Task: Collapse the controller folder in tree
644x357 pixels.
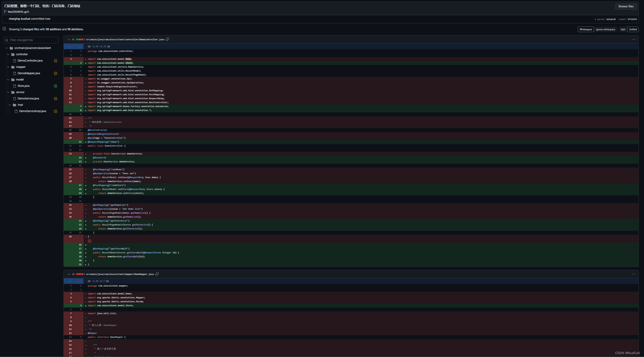Action: [x=8, y=54]
